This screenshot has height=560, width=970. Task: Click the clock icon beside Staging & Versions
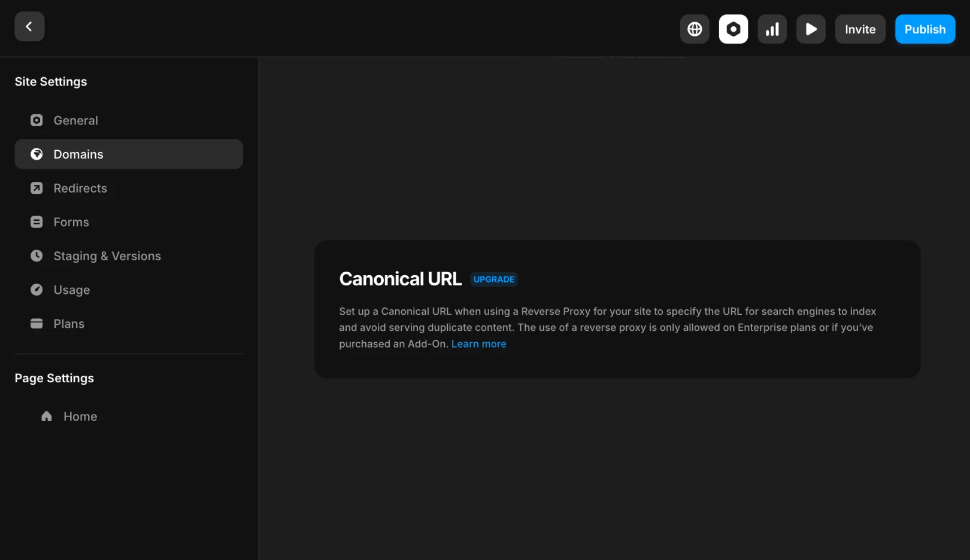[x=37, y=256]
